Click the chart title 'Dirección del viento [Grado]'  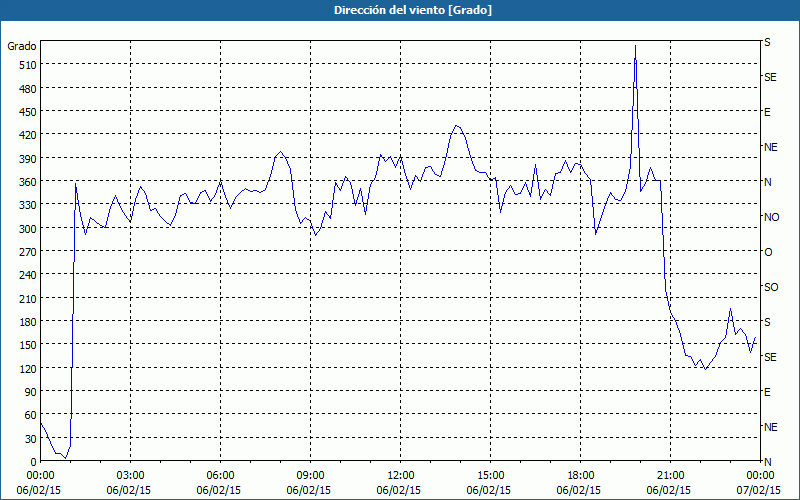click(413, 10)
